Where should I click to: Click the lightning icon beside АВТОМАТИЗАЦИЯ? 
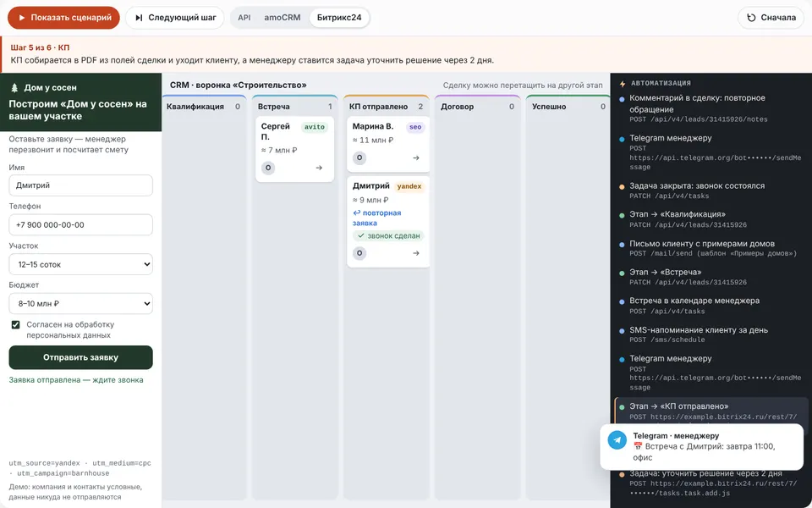[x=623, y=84]
